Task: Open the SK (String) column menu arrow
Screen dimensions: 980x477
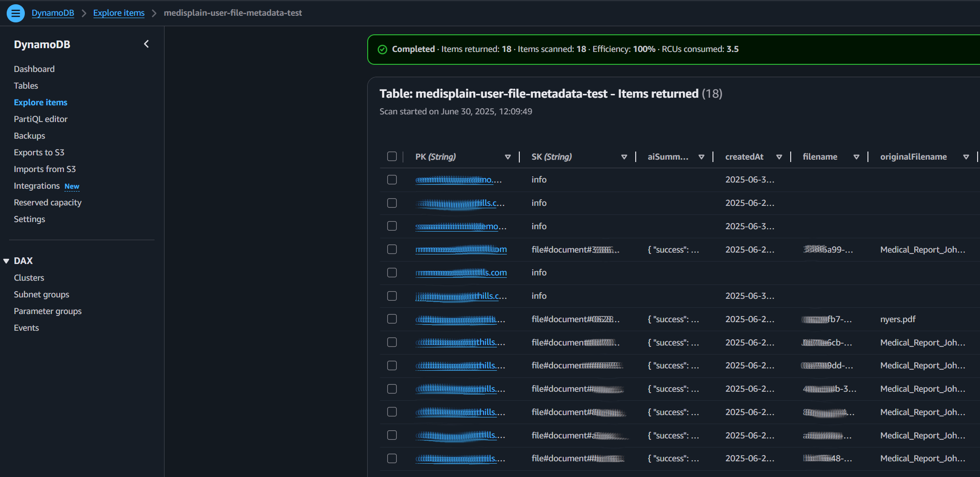Action: coord(624,157)
